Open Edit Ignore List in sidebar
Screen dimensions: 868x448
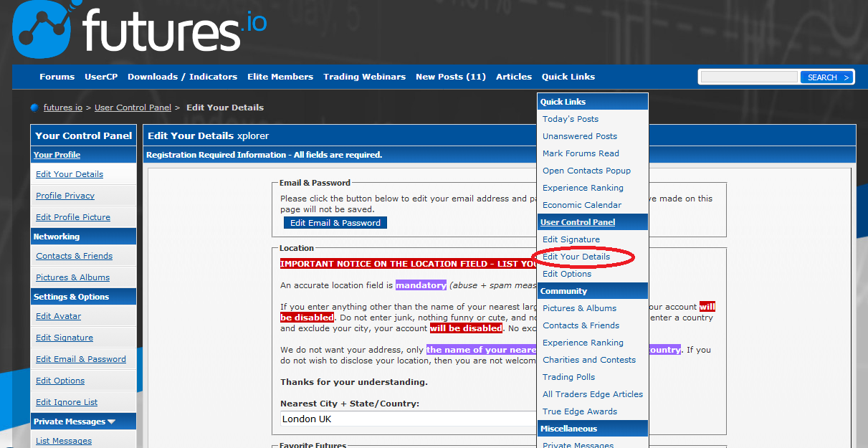coord(67,402)
